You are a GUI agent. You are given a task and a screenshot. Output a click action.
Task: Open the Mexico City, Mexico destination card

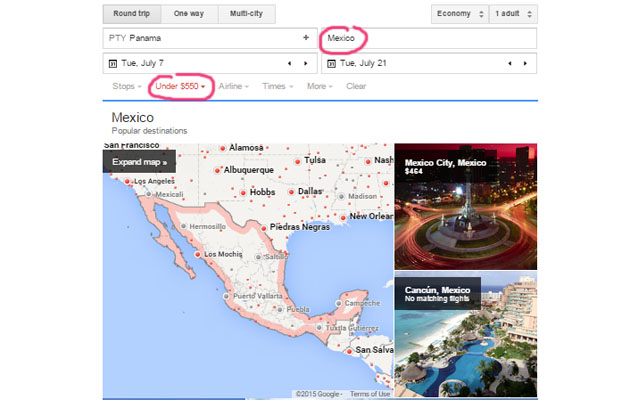point(466,206)
